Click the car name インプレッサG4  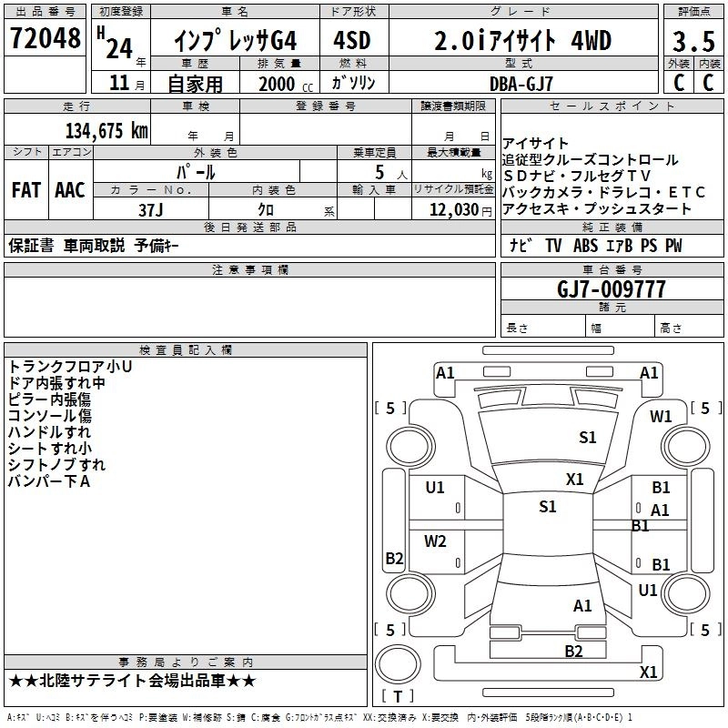pyautogui.click(x=235, y=41)
